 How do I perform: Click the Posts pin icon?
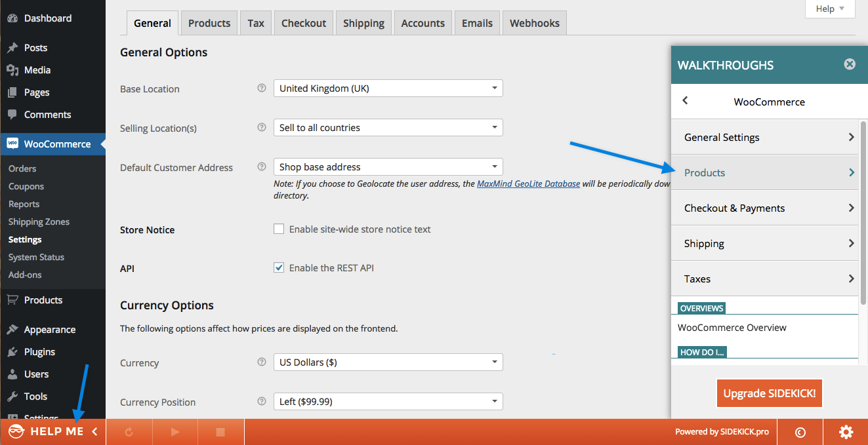[12, 48]
